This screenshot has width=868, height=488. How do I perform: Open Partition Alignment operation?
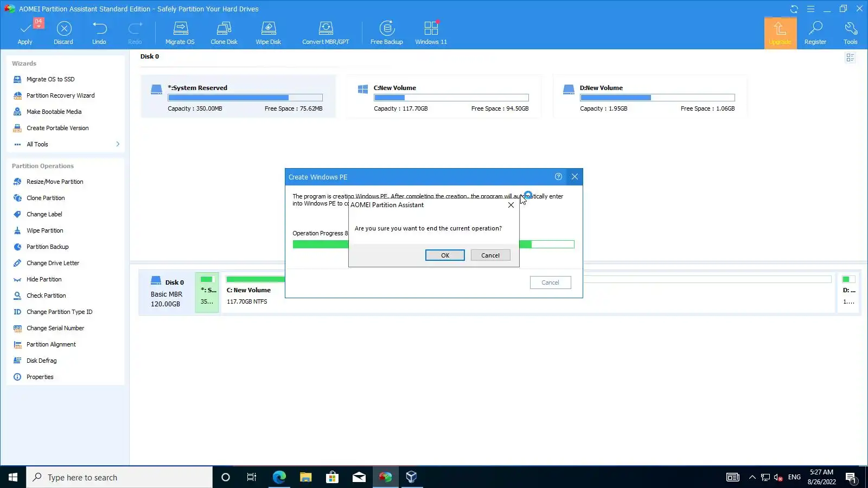point(51,344)
